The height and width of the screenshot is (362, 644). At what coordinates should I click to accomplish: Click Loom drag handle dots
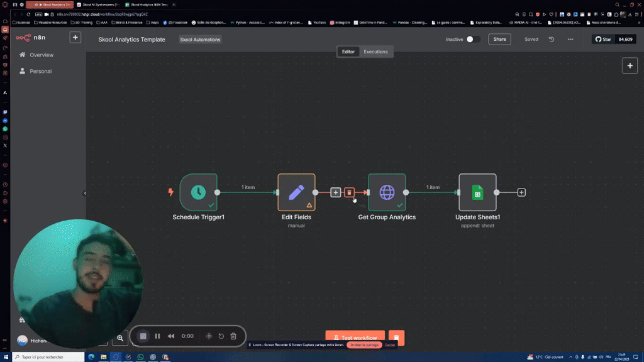tap(209, 336)
